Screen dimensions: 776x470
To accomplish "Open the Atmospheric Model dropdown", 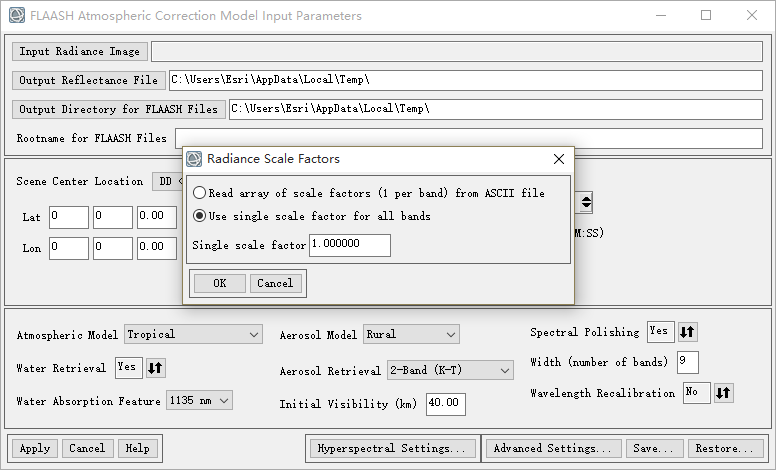I will 193,335.
